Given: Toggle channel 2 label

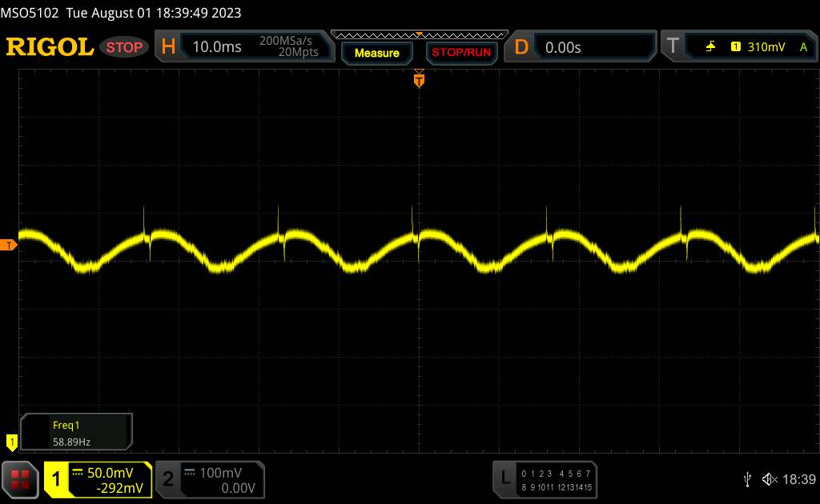Looking at the screenshot, I should pyautogui.click(x=168, y=479).
